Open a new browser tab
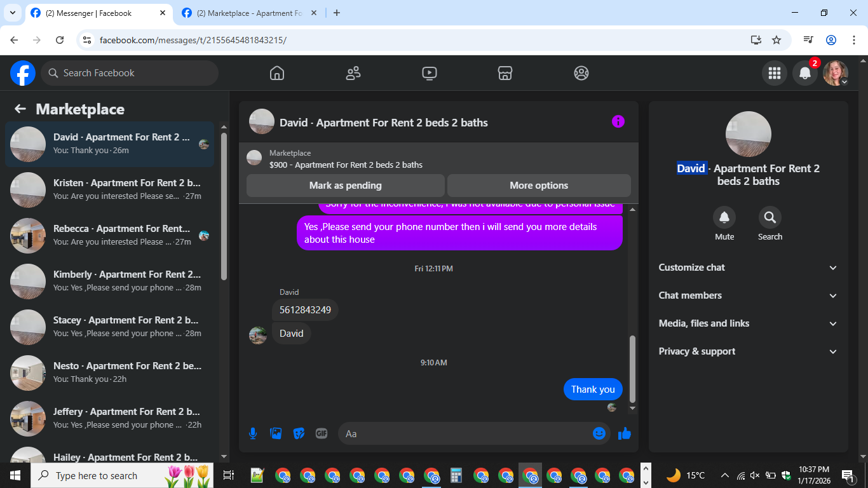Viewport: 868px width, 488px height. point(337,13)
